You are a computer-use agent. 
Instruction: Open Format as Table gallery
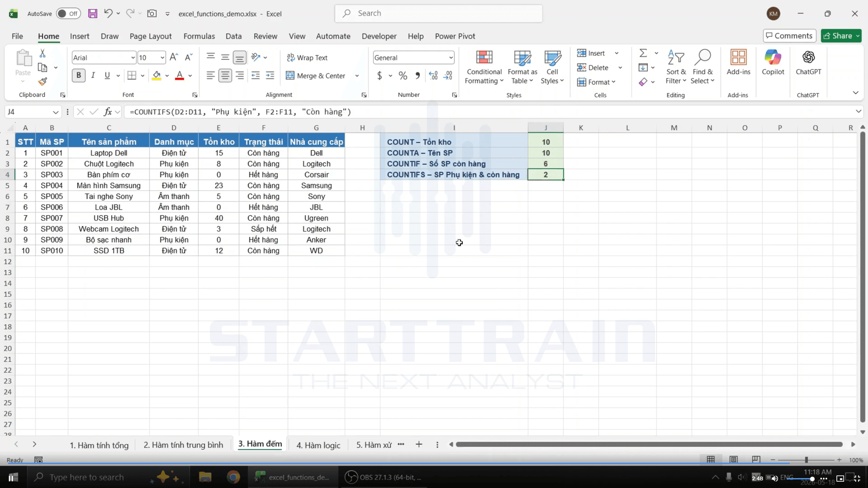pyautogui.click(x=522, y=68)
